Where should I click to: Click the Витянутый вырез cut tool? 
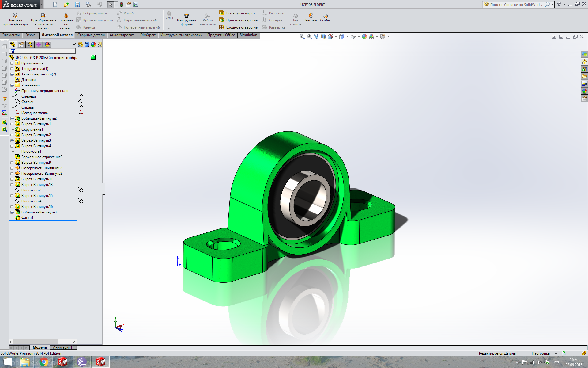pyautogui.click(x=237, y=13)
